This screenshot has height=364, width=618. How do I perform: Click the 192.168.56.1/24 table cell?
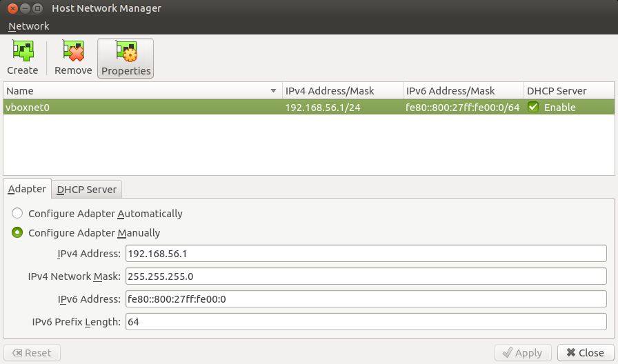[343, 107]
